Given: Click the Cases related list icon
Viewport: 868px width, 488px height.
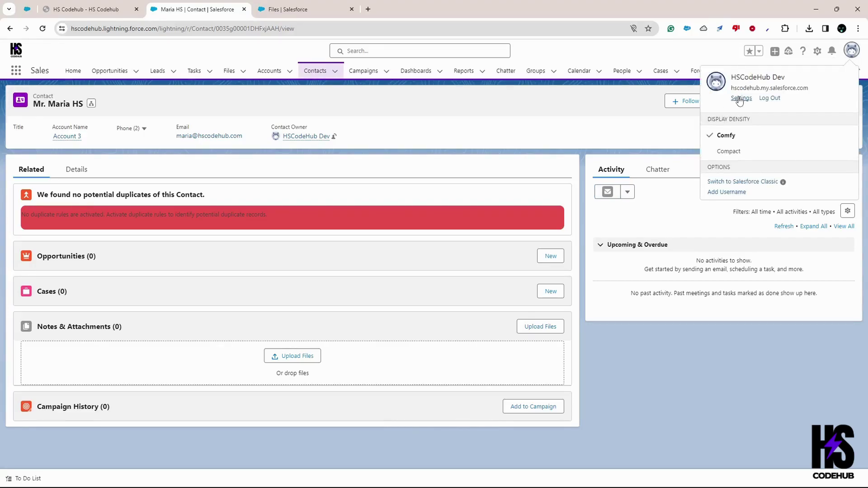Looking at the screenshot, I should (x=26, y=291).
